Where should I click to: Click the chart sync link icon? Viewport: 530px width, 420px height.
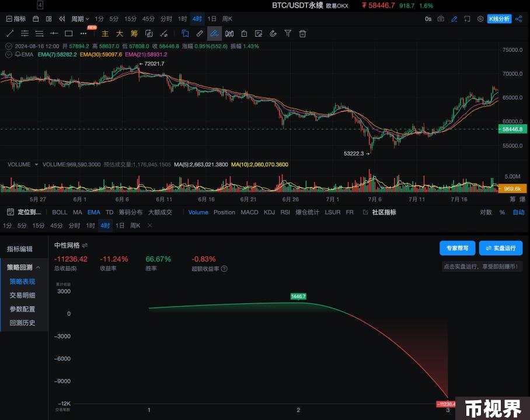(x=149, y=33)
